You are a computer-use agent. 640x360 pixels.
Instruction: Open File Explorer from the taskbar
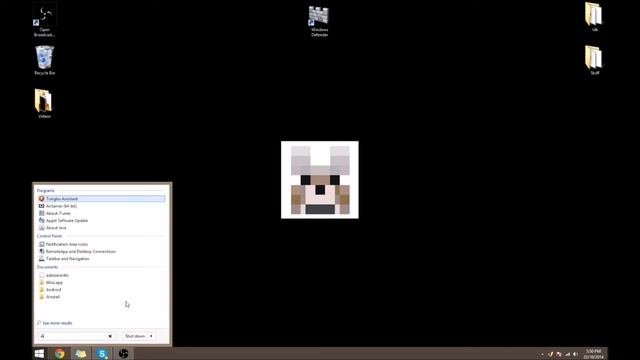(81, 353)
